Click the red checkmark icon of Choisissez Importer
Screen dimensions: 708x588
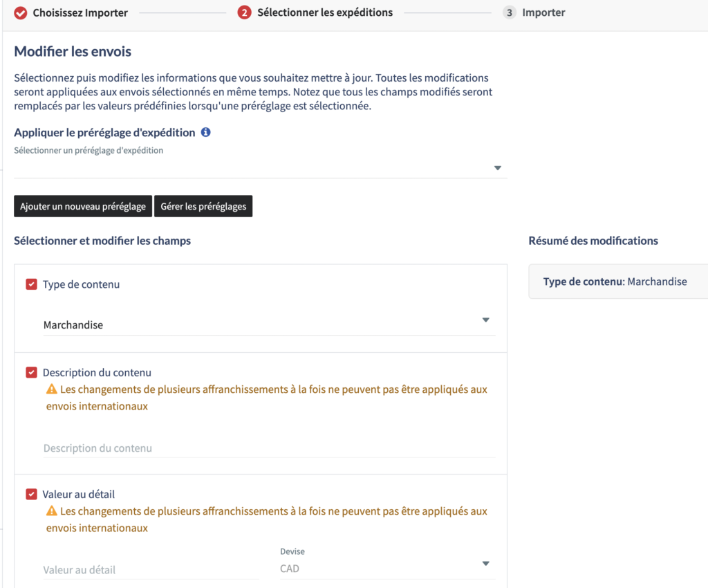pyautogui.click(x=20, y=12)
